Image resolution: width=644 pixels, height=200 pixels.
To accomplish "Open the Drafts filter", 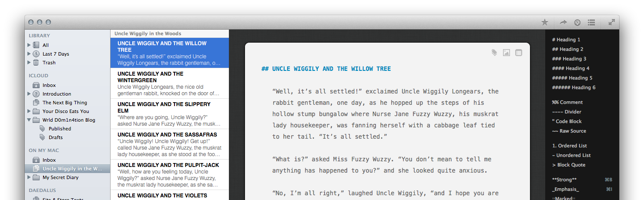I will (x=67, y=137).
